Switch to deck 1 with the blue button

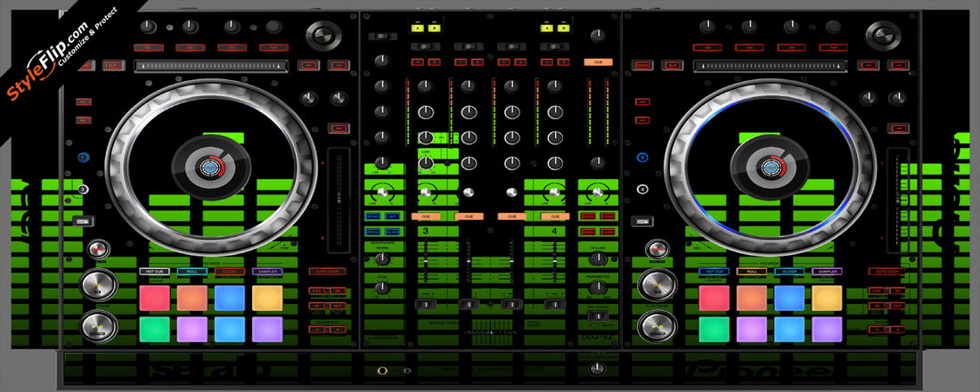pyautogui.click(x=83, y=159)
